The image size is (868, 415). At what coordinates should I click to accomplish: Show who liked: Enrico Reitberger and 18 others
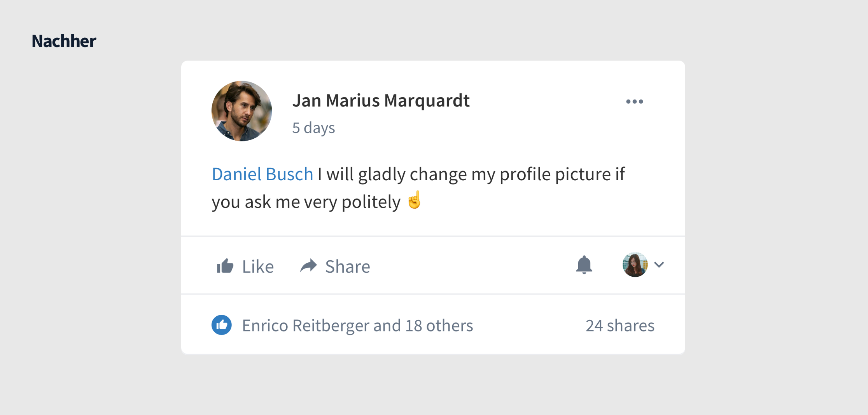[357, 325]
